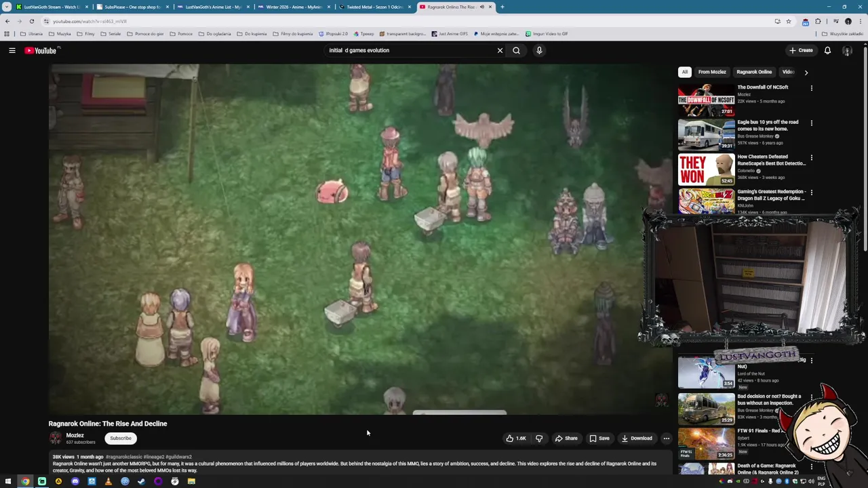Share the Ragnarok Online video
This screenshot has height=488, width=868.
coord(566,439)
